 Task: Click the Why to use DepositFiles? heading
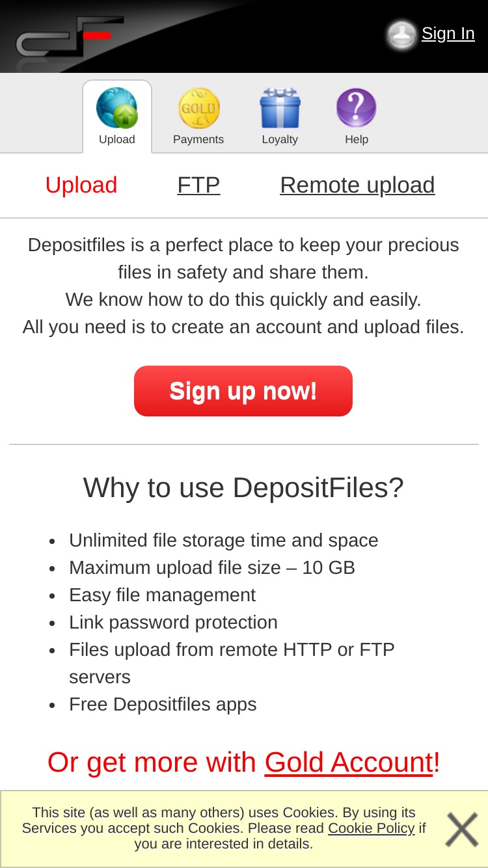point(243,487)
